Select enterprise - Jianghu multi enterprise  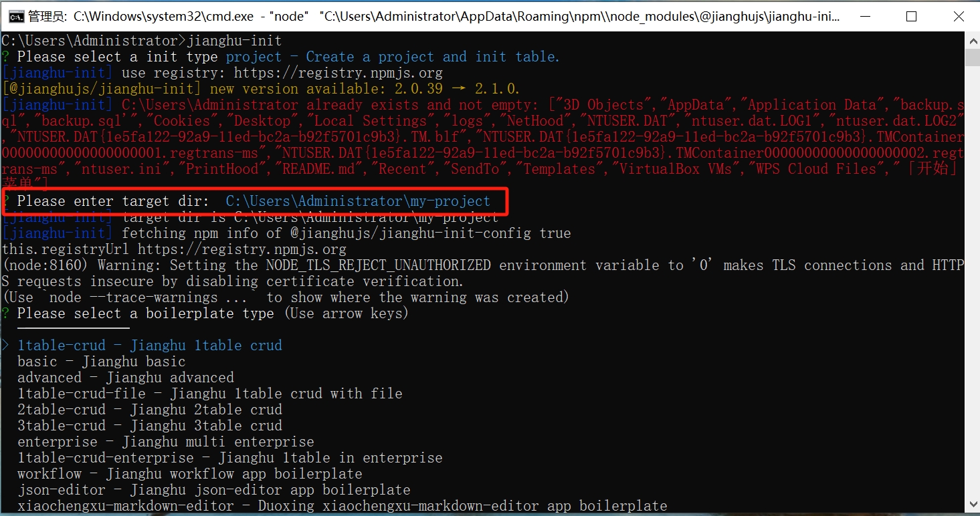coord(166,442)
